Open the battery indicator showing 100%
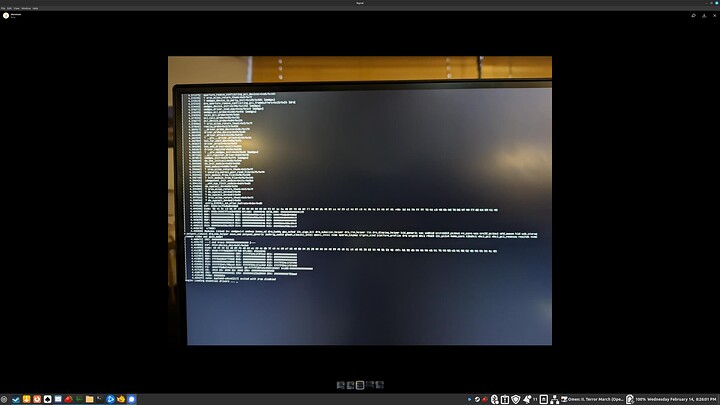Image resolution: width=720 pixels, height=405 pixels. [636, 399]
